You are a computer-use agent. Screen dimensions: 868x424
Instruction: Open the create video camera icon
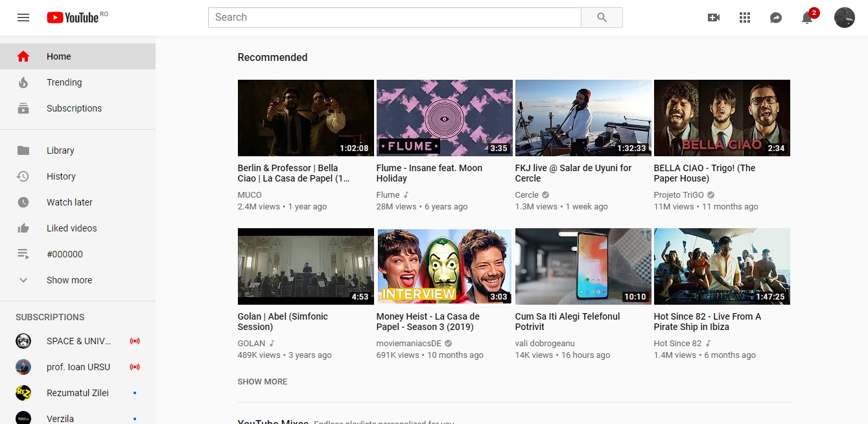coord(714,18)
